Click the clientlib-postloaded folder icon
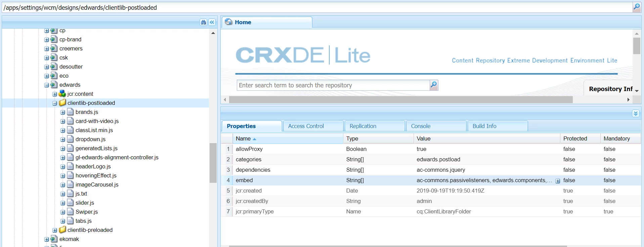This screenshot has height=247, width=644. [x=62, y=103]
